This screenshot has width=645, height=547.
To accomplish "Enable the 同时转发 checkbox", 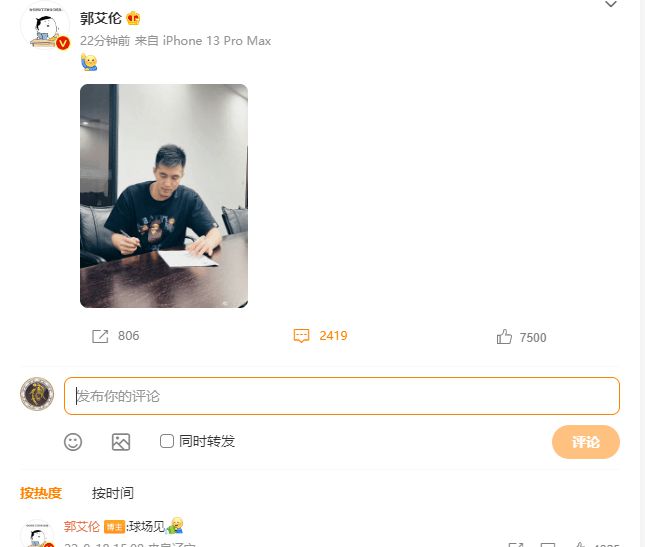I will [167, 441].
